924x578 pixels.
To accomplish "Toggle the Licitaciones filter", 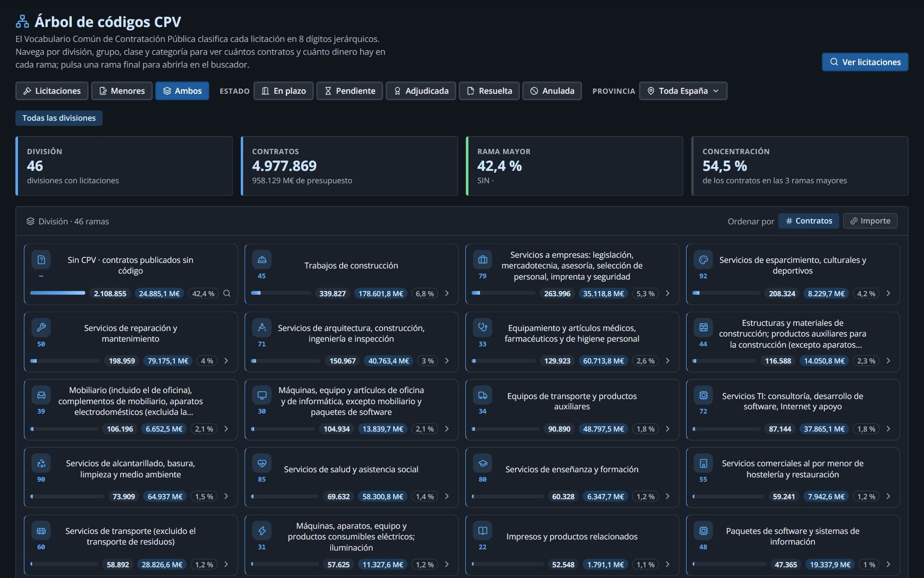I will coord(52,91).
